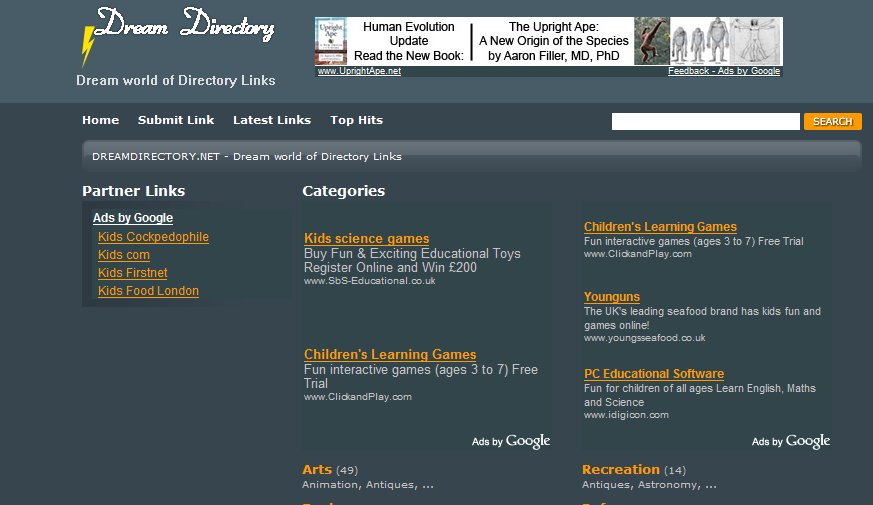Open the Top Hits page
Viewport: 873px width, 505px height.
coord(356,120)
